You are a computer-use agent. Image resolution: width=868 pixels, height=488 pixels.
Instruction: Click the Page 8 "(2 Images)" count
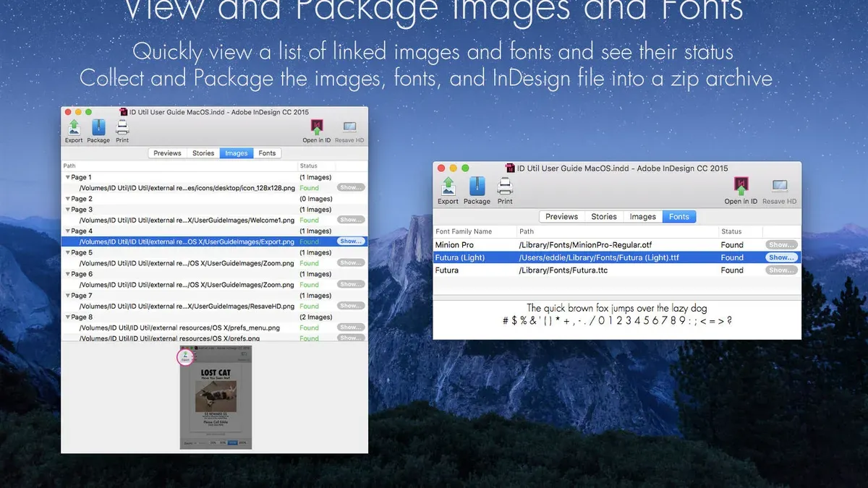pyautogui.click(x=316, y=317)
